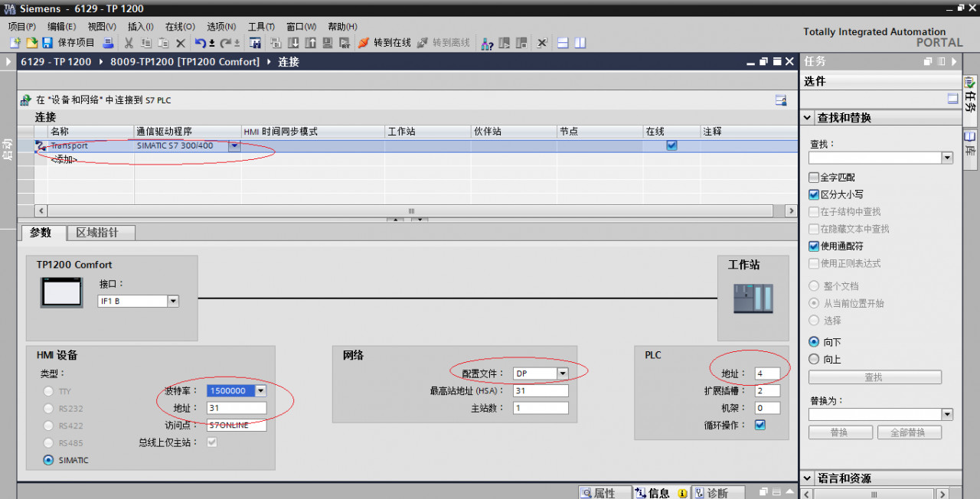Viewport: 980px width, 499px height.
Task: Open the 配置文件 DP profile dropdown
Action: pos(563,373)
